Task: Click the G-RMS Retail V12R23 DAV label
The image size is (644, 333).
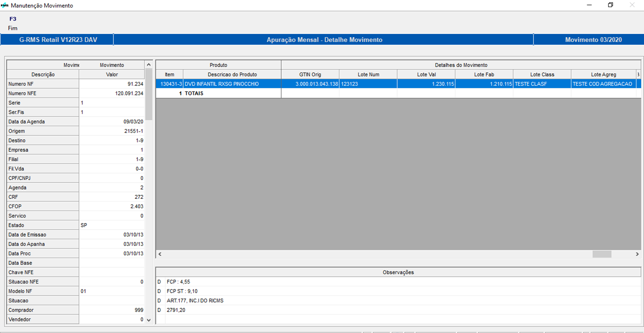Action: (58, 40)
